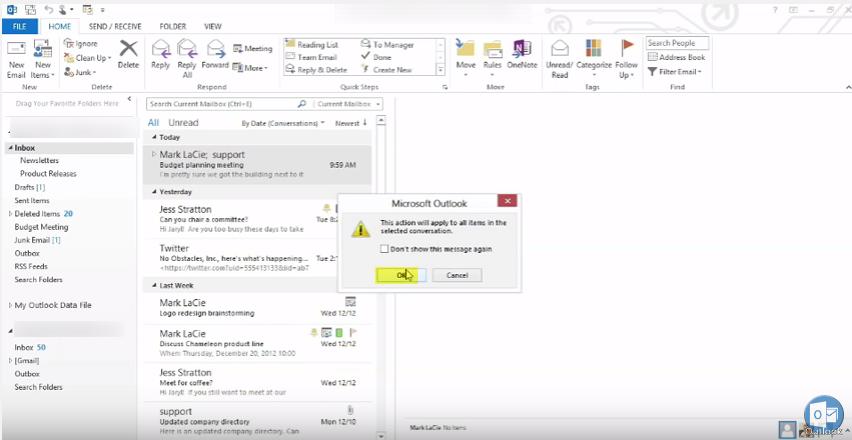The image size is (852, 440).
Task: Switch to the VIEW tab
Action: [x=212, y=26]
